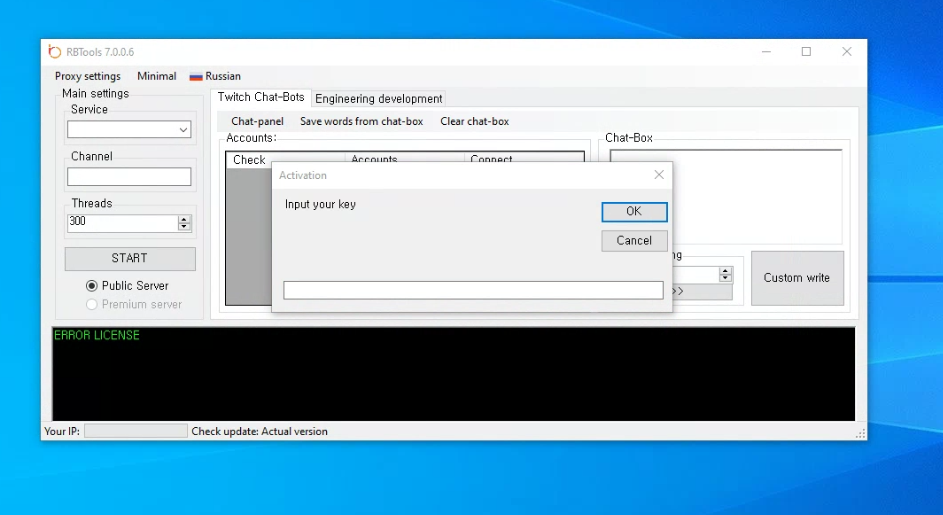The image size is (943, 515).
Task: Open the Service dropdown
Action: pyautogui.click(x=183, y=130)
